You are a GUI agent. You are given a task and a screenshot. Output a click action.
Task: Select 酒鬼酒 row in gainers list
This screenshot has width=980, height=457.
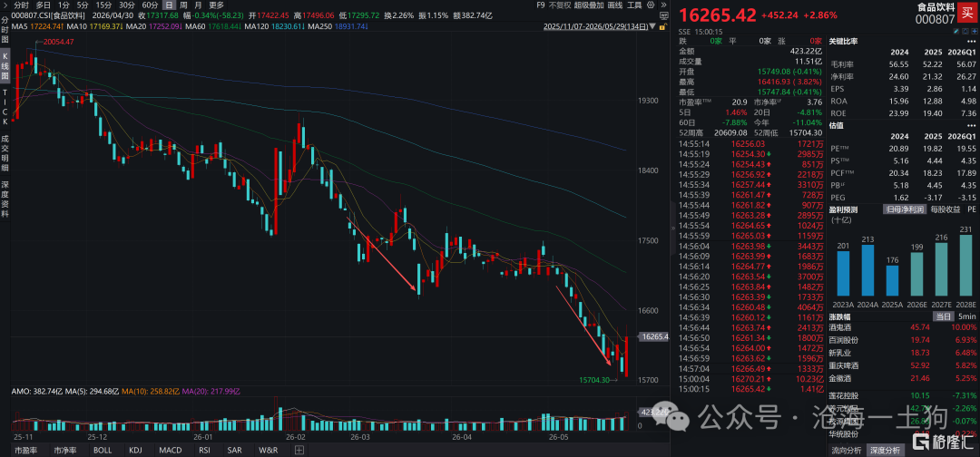(902, 327)
